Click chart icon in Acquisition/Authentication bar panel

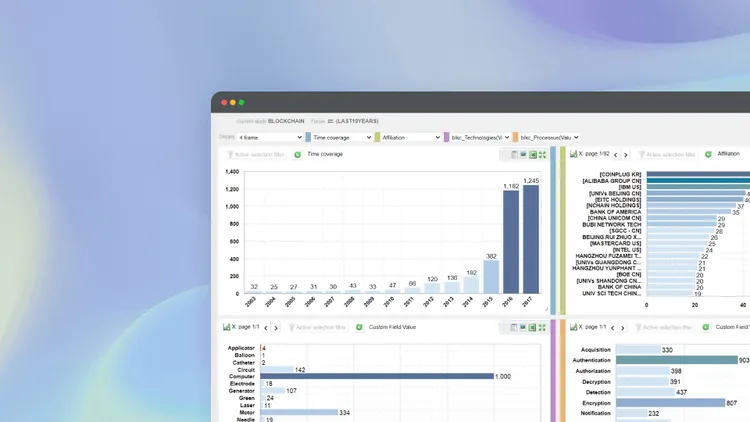tap(574, 327)
